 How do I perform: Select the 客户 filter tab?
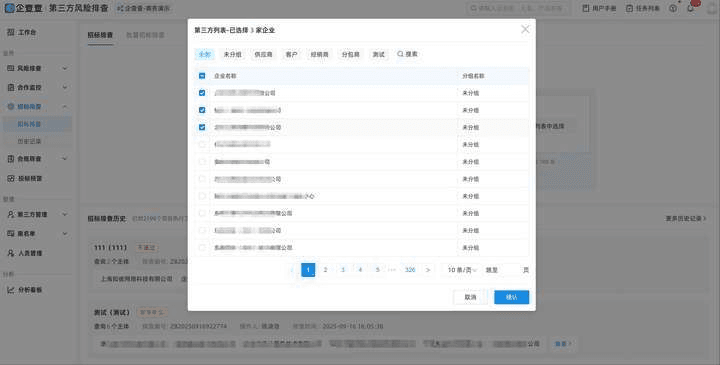click(292, 54)
